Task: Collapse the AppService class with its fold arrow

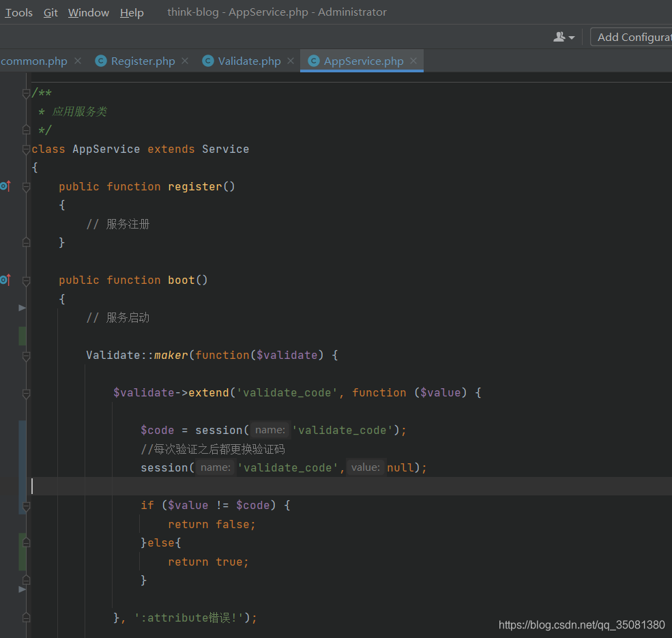Action: coord(25,149)
